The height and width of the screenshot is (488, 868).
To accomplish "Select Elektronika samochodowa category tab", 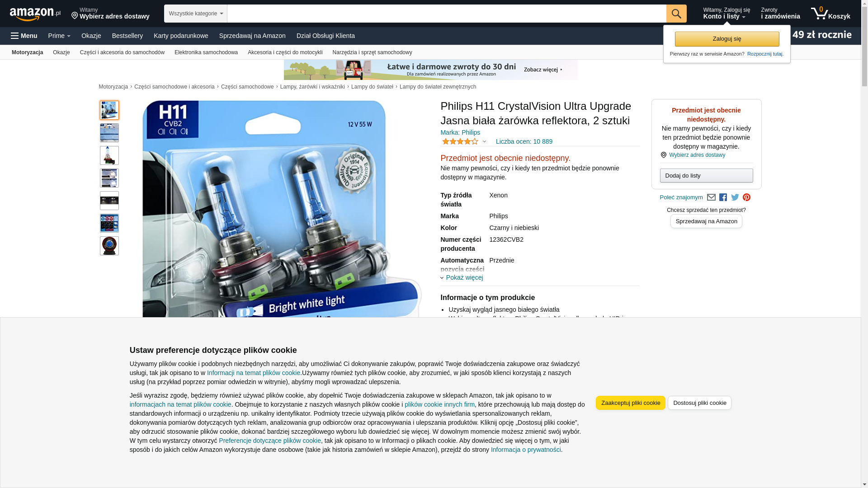I will [x=206, y=52].
